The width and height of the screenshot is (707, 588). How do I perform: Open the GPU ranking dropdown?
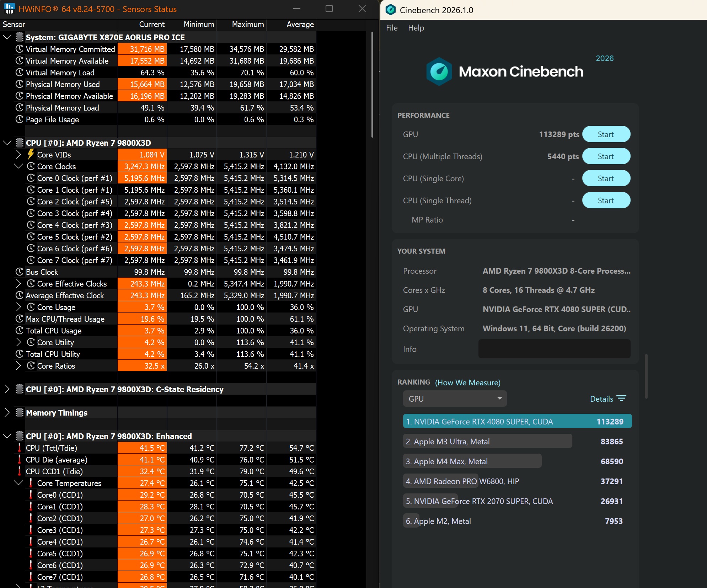pos(455,399)
